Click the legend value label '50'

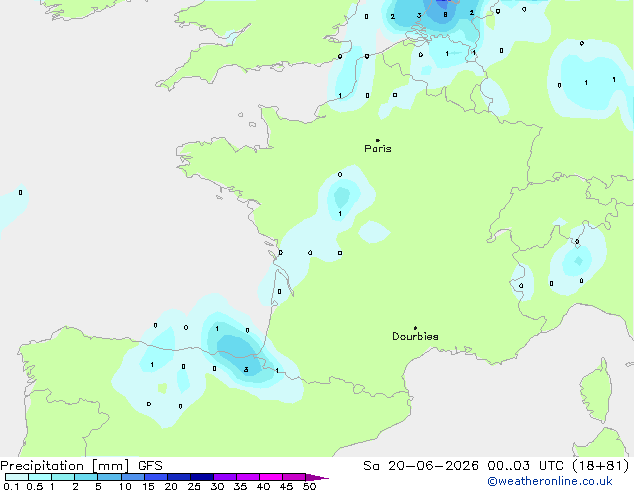310,486
